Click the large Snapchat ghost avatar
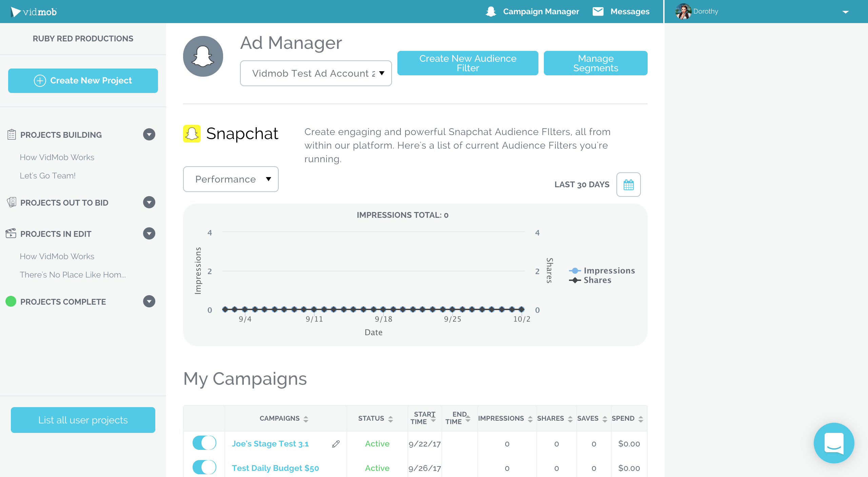This screenshot has height=477, width=868. (x=203, y=56)
